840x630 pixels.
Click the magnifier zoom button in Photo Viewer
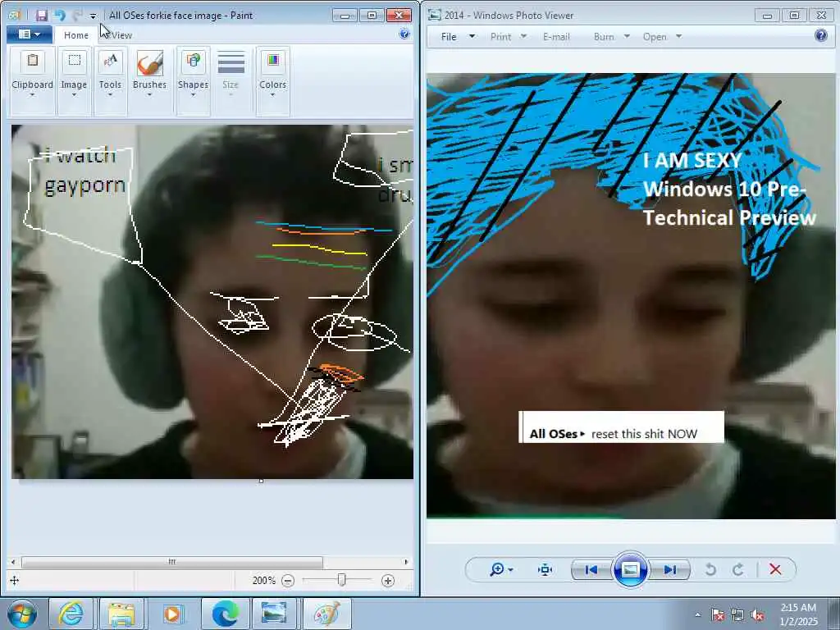pos(496,569)
